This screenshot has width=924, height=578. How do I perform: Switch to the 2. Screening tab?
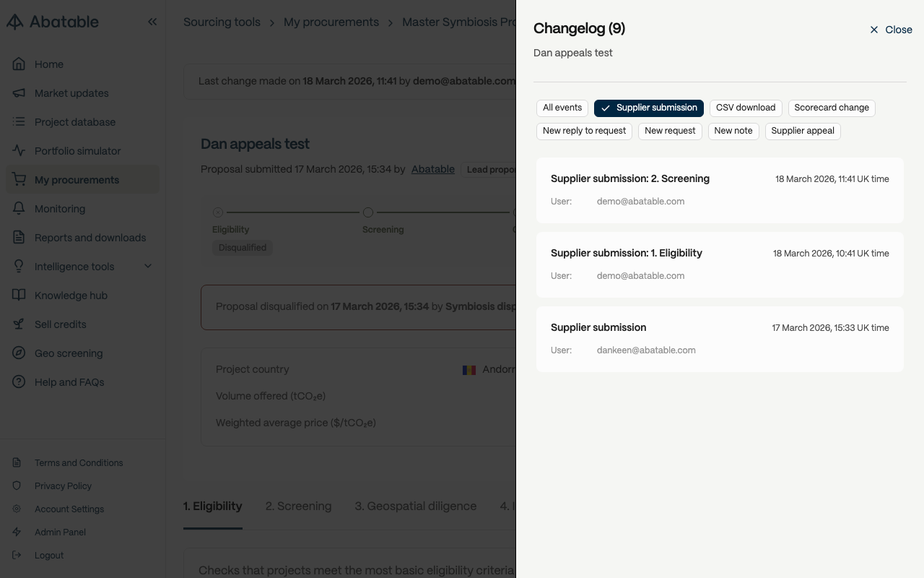point(298,506)
